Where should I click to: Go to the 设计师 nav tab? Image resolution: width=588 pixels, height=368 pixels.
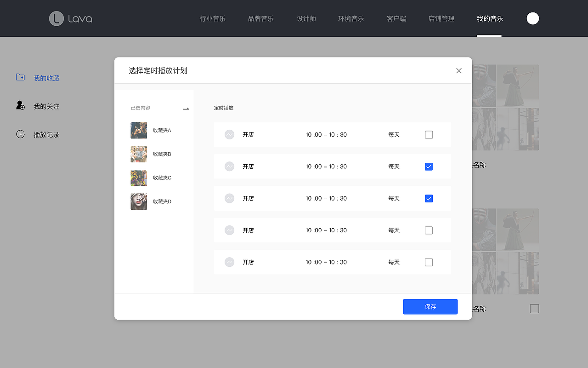pyautogui.click(x=306, y=18)
